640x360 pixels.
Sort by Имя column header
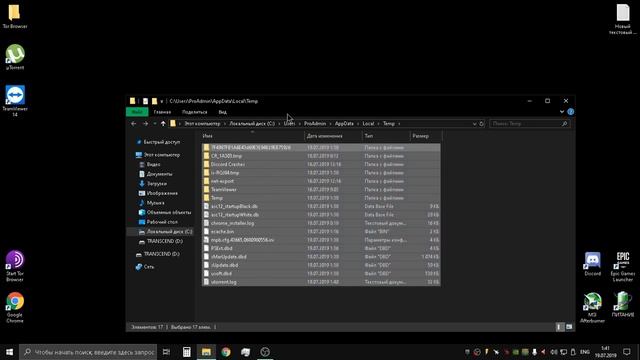[x=253, y=136]
